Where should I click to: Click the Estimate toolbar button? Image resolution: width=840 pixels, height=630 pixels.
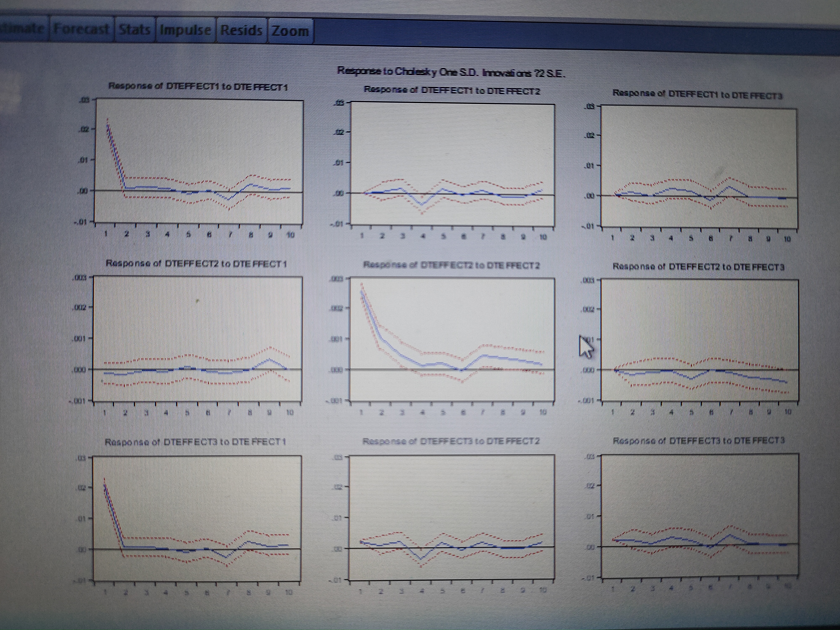tap(23, 28)
